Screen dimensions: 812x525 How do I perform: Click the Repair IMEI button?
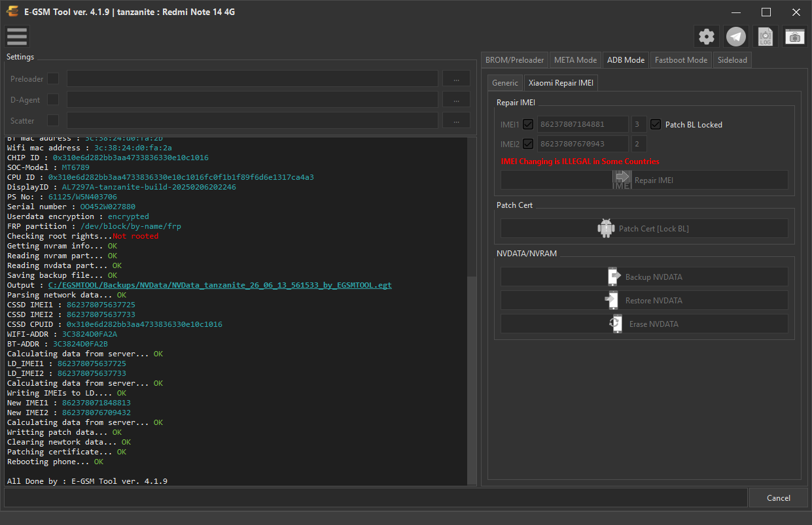point(644,180)
